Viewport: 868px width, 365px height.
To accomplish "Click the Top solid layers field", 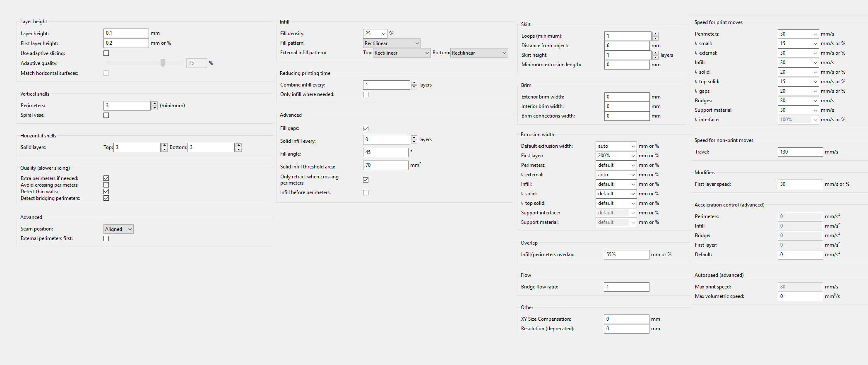I will pyautogui.click(x=137, y=147).
